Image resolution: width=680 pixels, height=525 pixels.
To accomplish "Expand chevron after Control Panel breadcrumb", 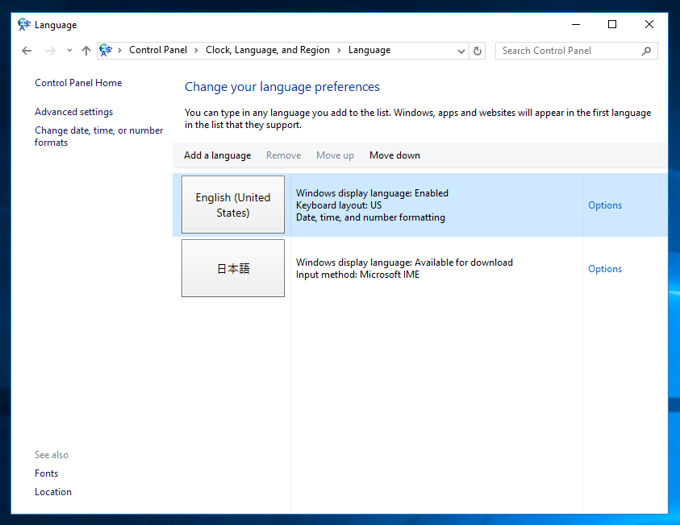I will (196, 50).
